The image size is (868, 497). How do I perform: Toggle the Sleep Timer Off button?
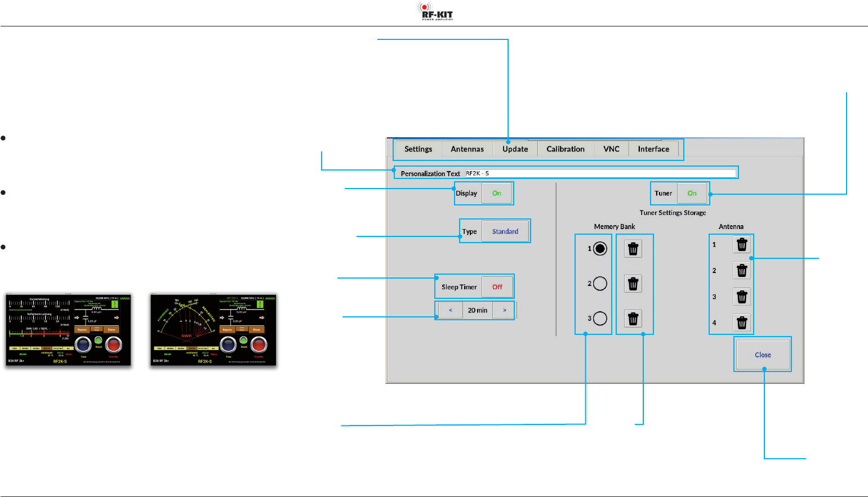497,287
